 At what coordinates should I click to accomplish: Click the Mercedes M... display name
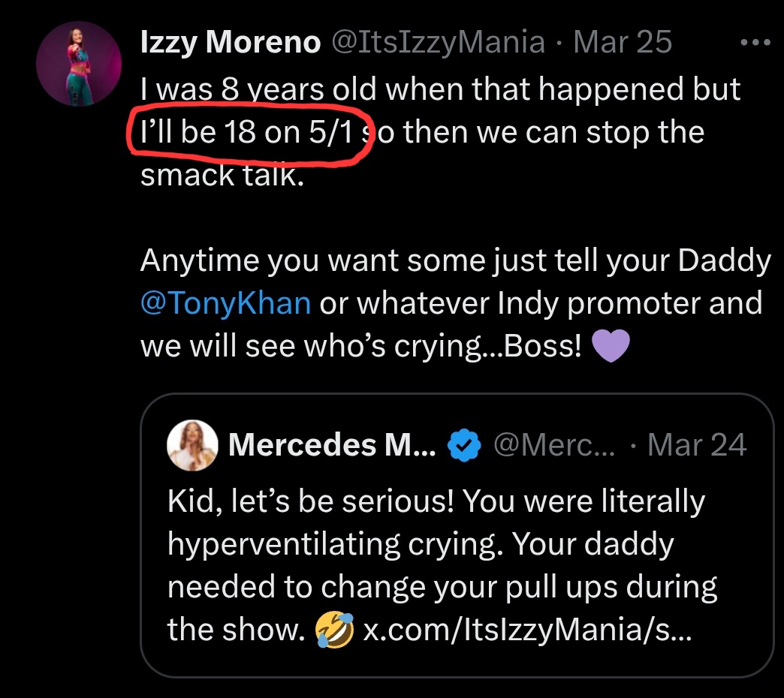(332, 446)
